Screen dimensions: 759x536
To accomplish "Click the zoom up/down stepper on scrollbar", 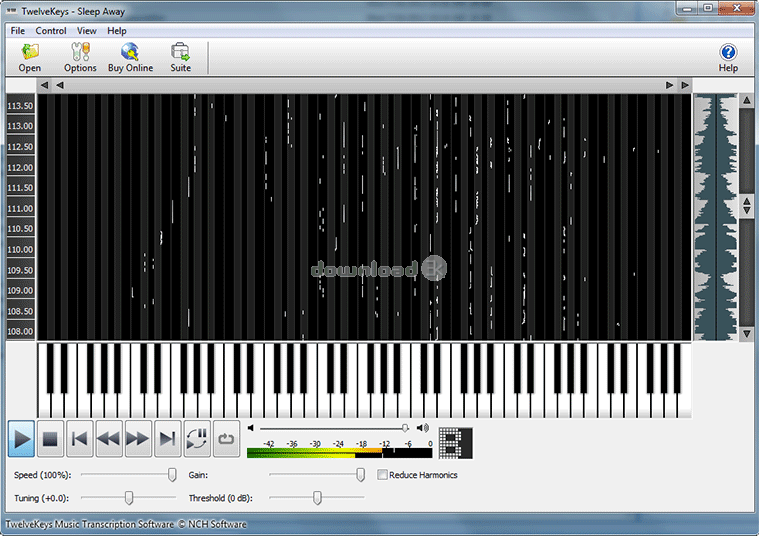I will coord(746,206).
